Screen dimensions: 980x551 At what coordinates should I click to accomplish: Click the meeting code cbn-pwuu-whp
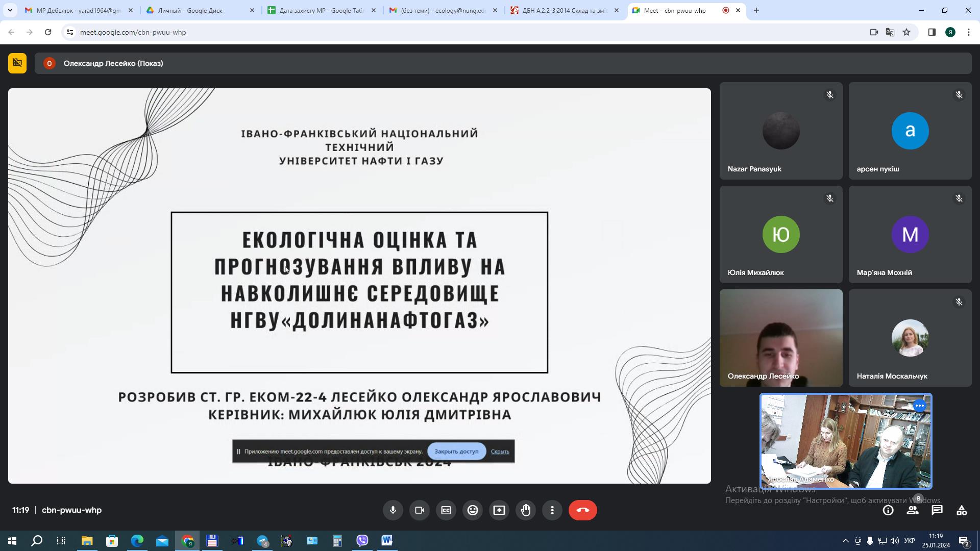pos(71,510)
